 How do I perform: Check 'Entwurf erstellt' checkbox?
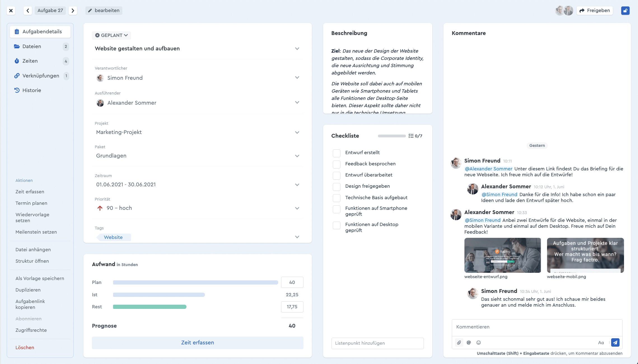click(x=336, y=153)
